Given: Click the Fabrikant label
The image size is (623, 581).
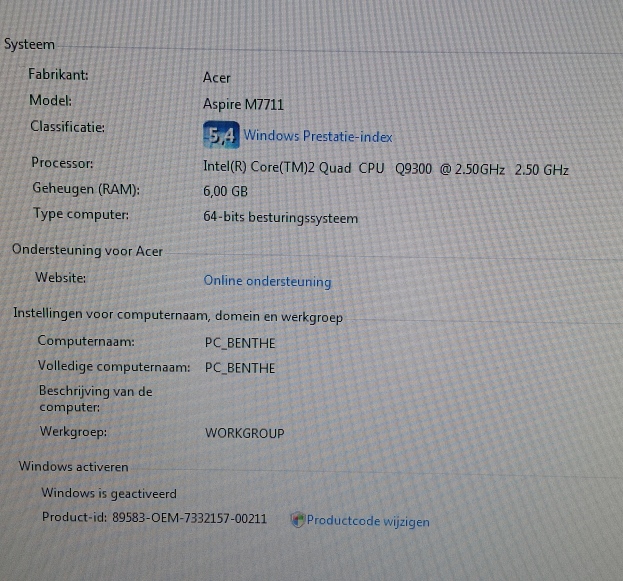Looking at the screenshot, I should point(58,74).
